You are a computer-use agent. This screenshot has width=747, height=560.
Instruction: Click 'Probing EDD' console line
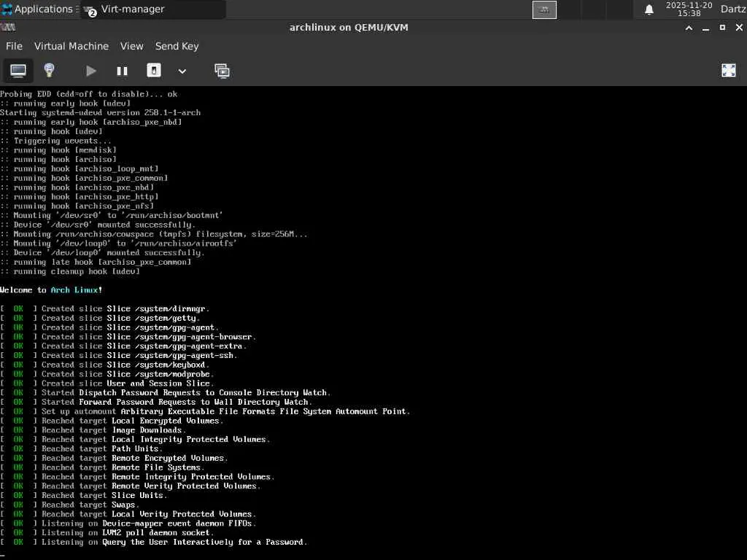pos(88,94)
